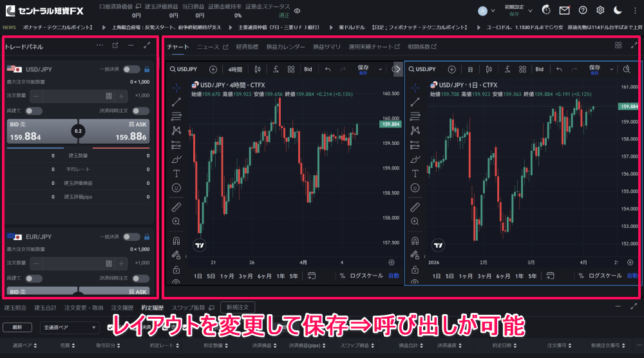Pop out the Trade Panel into a new window
The image size is (644, 358).
coord(115,46)
